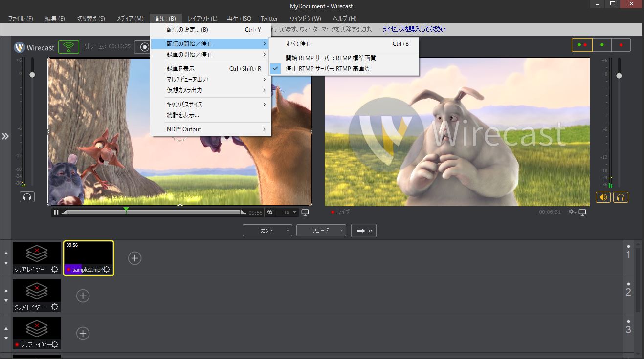Click the record button beside the stream timer
644x359 pixels.
pos(144,47)
